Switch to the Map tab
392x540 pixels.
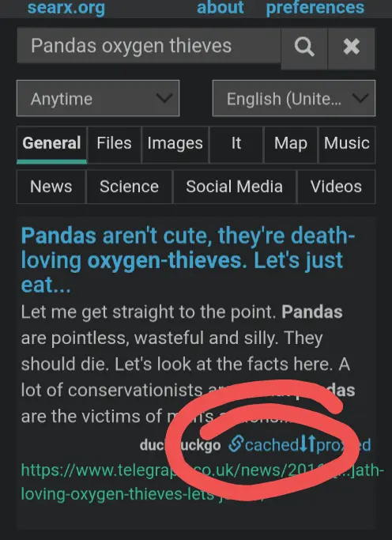click(291, 143)
